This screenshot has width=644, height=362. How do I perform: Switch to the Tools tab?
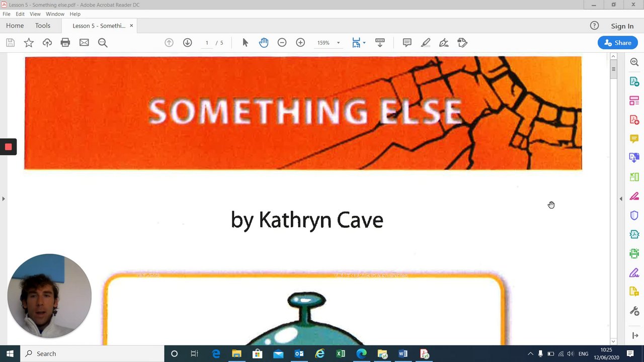pyautogui.click(x=43, y=26)
